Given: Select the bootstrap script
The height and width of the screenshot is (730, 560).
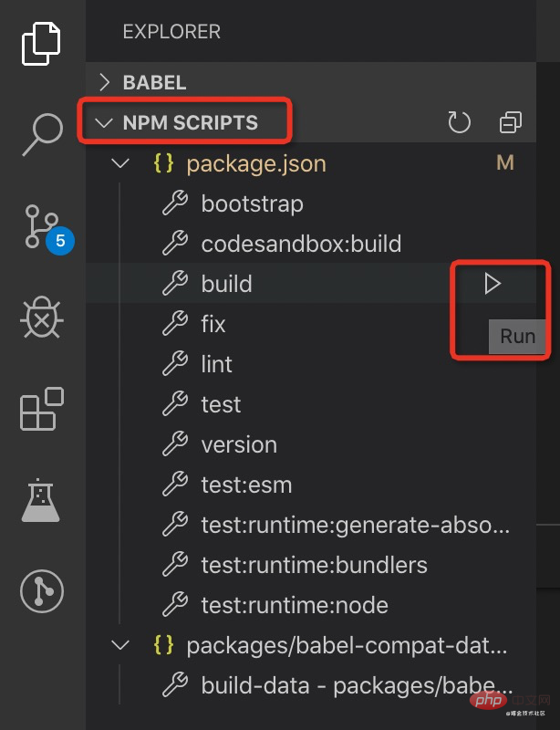Looking at the screenshot, I should pyautogui.click(x=252, y=203).
